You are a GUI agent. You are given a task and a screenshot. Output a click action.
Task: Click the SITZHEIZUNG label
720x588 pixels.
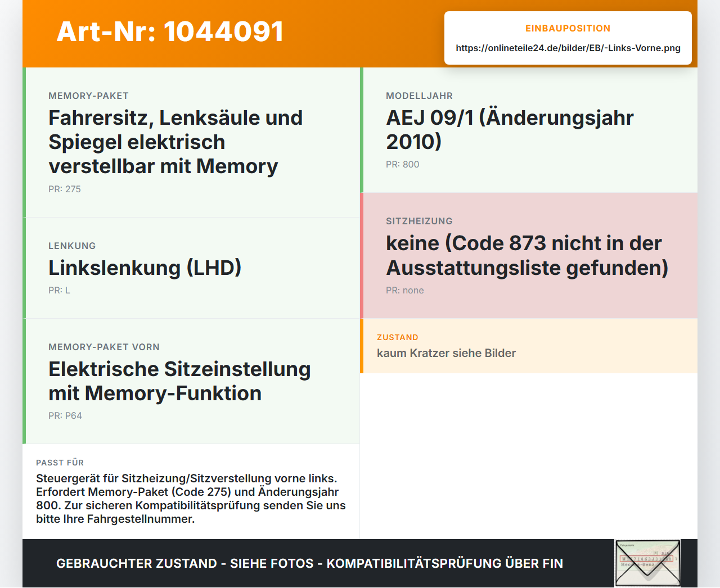coord(419,221)
